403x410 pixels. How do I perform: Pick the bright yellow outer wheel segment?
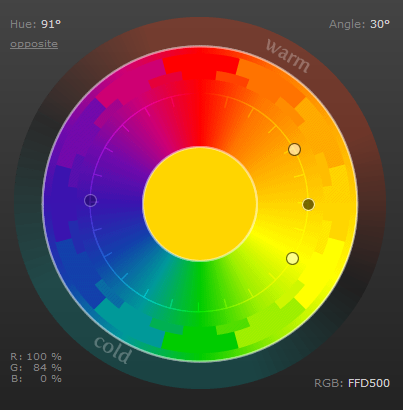click(x=322, y=273)
